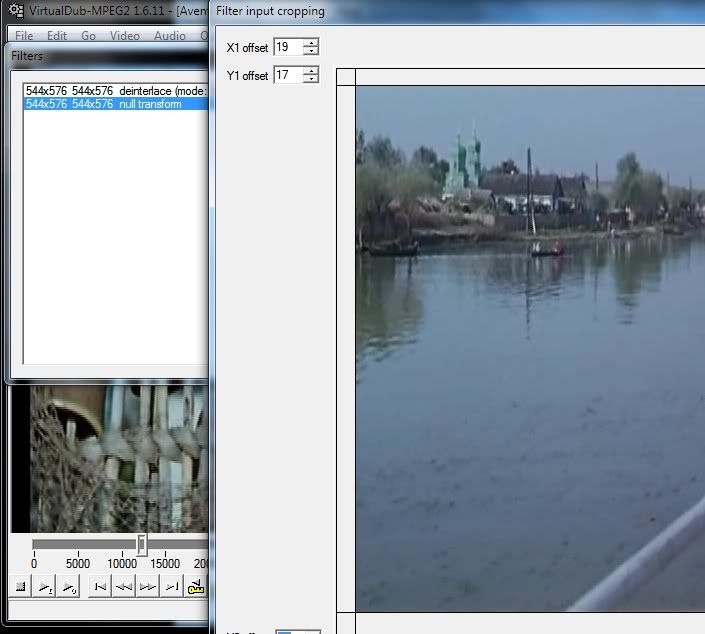Click the Stop playback button

(x=21, y=587)
